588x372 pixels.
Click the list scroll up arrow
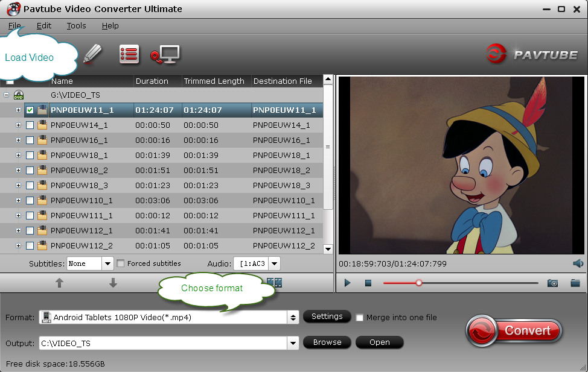(x=328, y=80)
